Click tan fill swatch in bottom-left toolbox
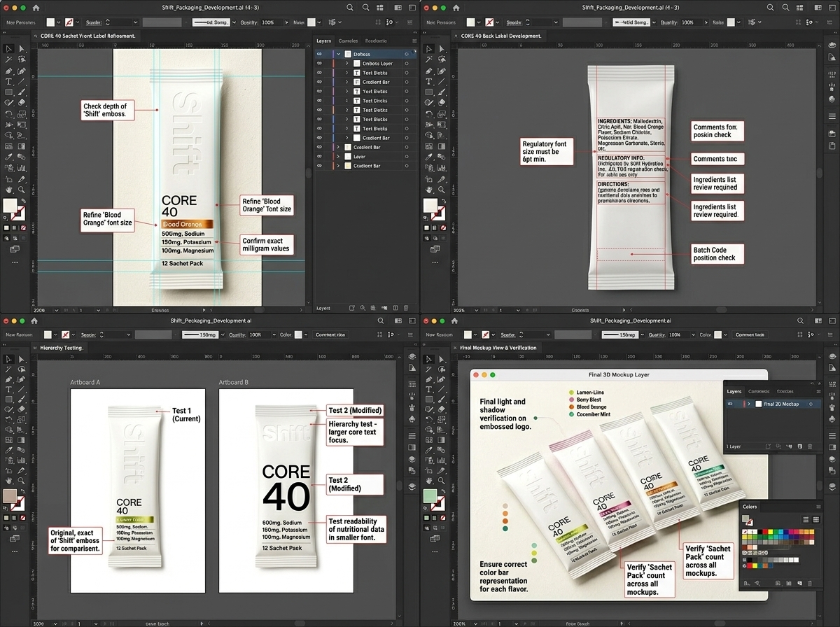 (10, 498)
